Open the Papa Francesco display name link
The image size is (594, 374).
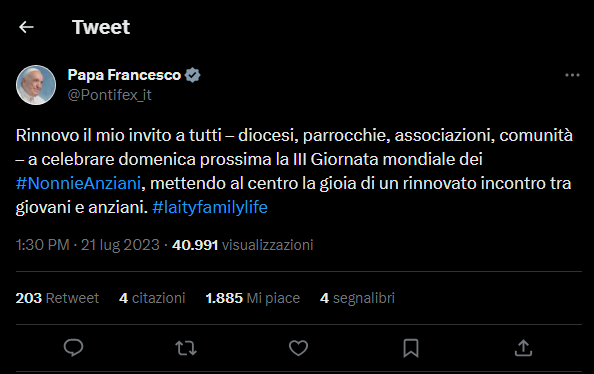(124, 75)
